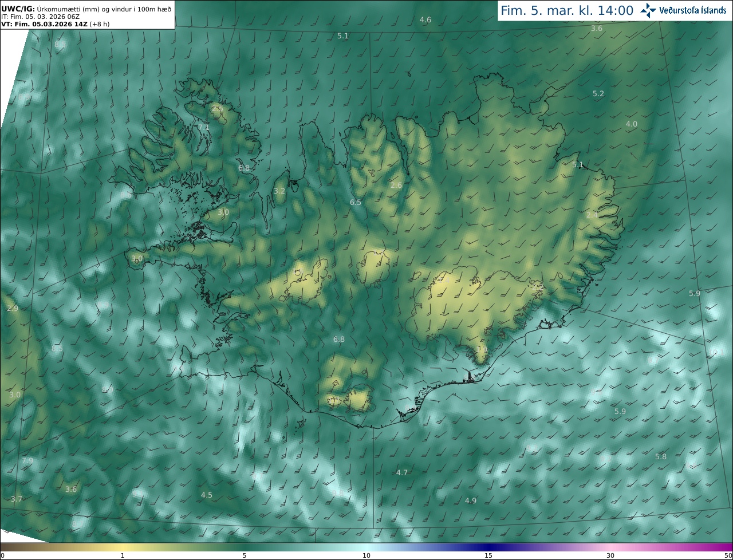733x560 pixels.
Task: Click the 2.6 value in north Iceland
Action: click(396, 185)
